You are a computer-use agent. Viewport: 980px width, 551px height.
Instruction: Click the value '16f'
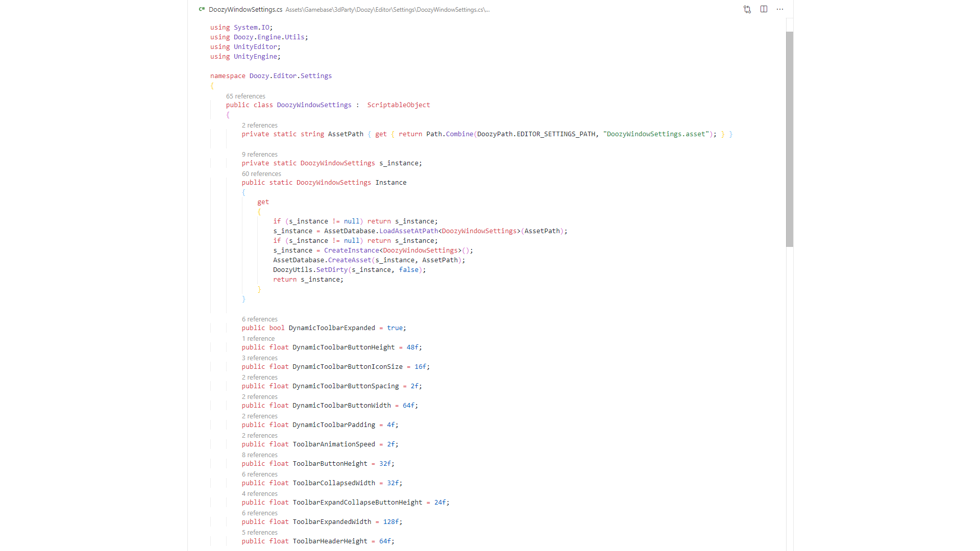coord(420,367)
